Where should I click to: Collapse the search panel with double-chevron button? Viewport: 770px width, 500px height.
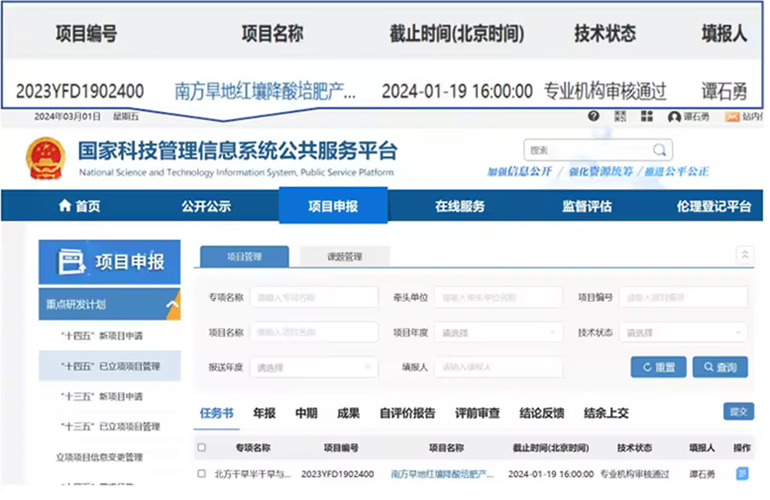coord(744,256)
